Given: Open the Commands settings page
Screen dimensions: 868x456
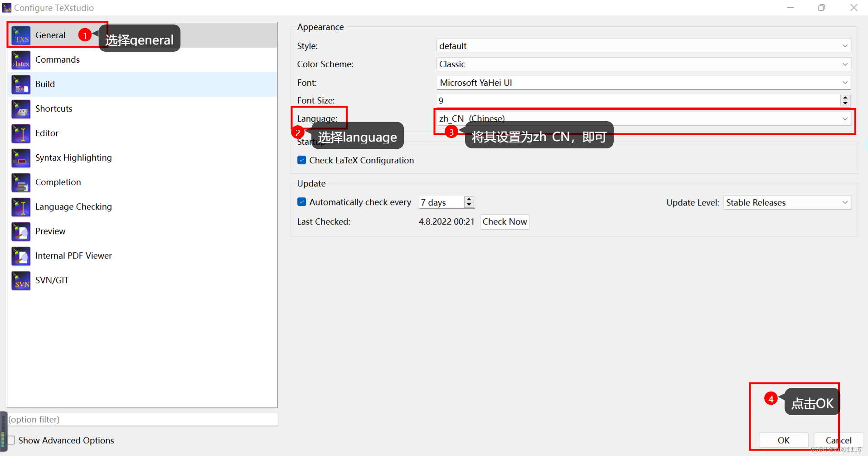Looking at the screenshot, I should pos(142,60).
